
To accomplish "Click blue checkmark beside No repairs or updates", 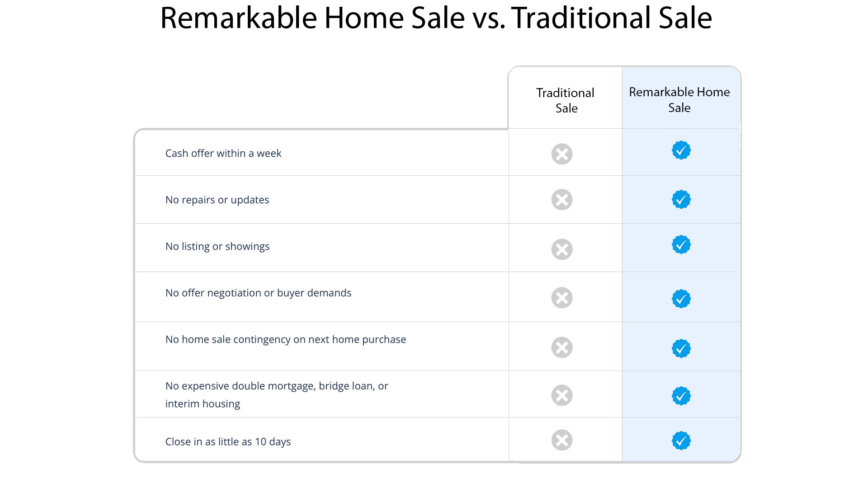I will (681, 199).
